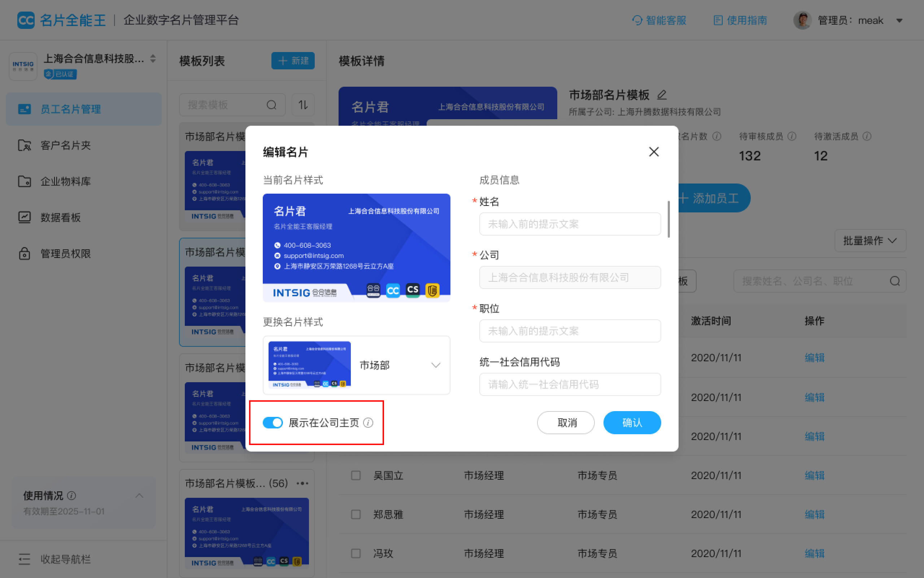Click the 统一社会信用代码 input field
924x578 pixels.
click(570, 384)
